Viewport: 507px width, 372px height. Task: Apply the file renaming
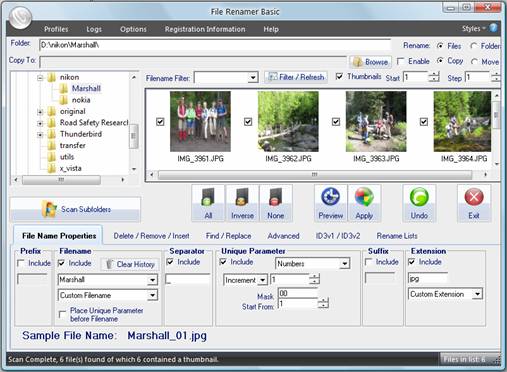364,203
